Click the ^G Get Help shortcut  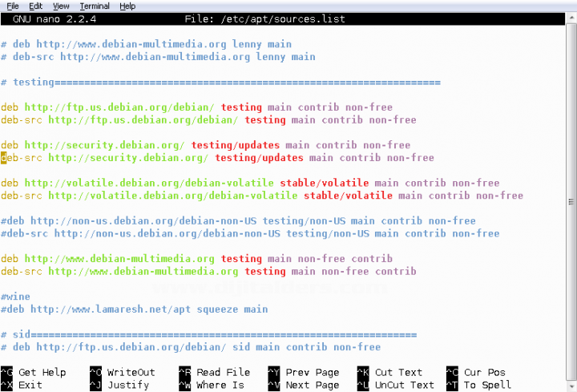click(34, 373)
